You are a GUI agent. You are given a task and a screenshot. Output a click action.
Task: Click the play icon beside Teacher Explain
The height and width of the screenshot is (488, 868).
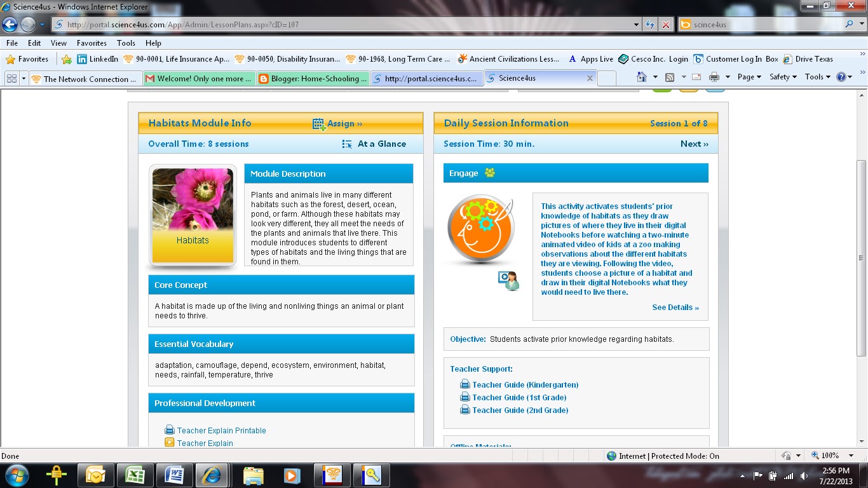(170, 443)
